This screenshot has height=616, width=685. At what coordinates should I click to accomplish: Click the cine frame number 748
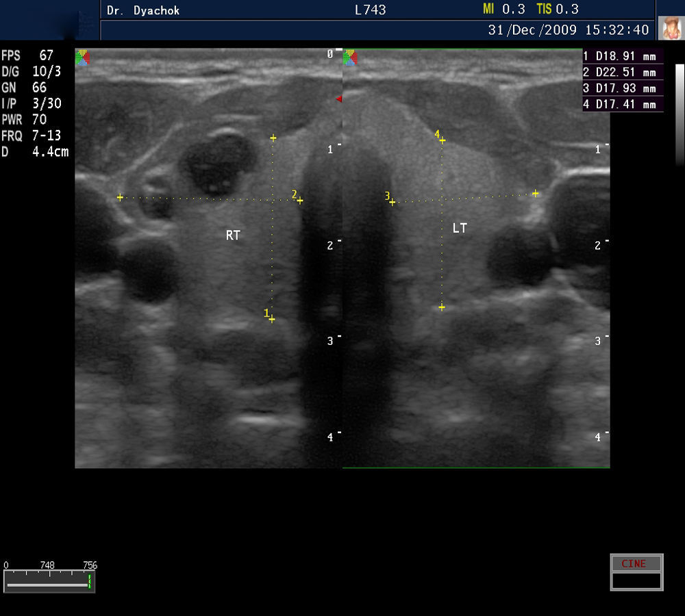[x=47, y=565]
